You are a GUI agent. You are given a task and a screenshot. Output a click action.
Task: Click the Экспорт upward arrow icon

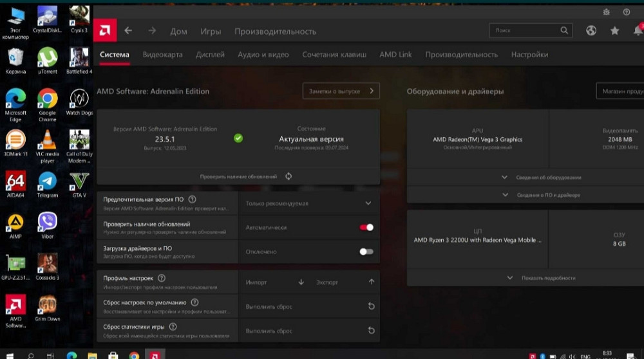(372, 282)
